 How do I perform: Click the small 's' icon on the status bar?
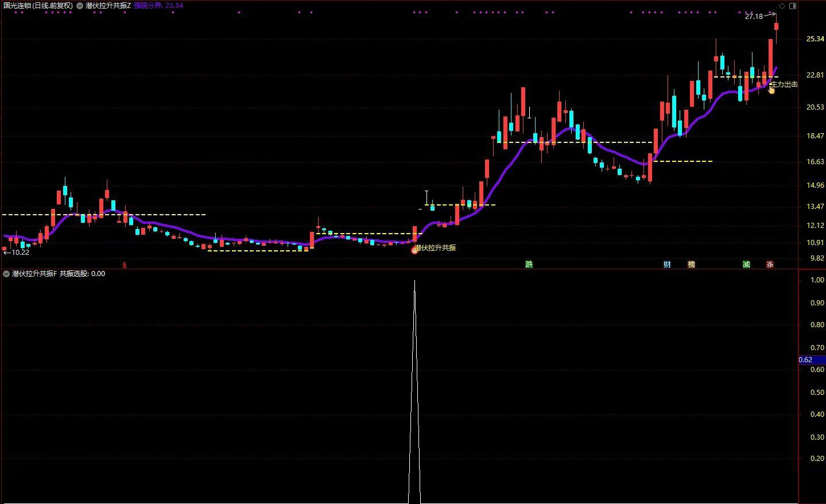coord(124,265)
